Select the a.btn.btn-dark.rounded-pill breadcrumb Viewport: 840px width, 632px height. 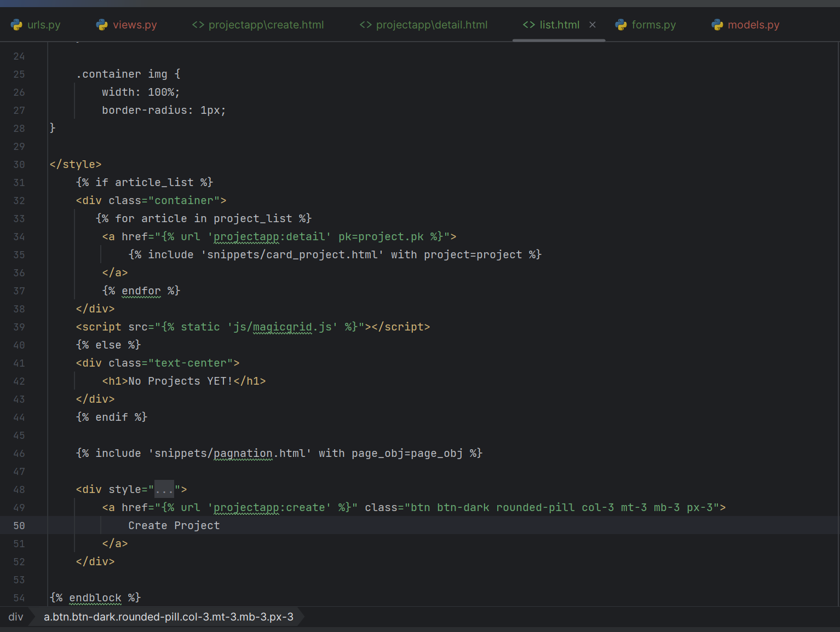(169, 617)
